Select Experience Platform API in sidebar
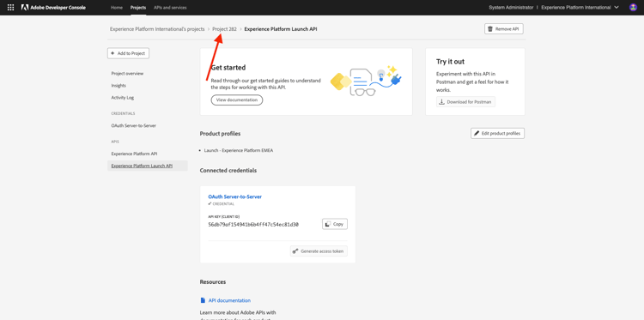This screenshot has width=644, height=320. pyautogui.click(x=134, y=154)
